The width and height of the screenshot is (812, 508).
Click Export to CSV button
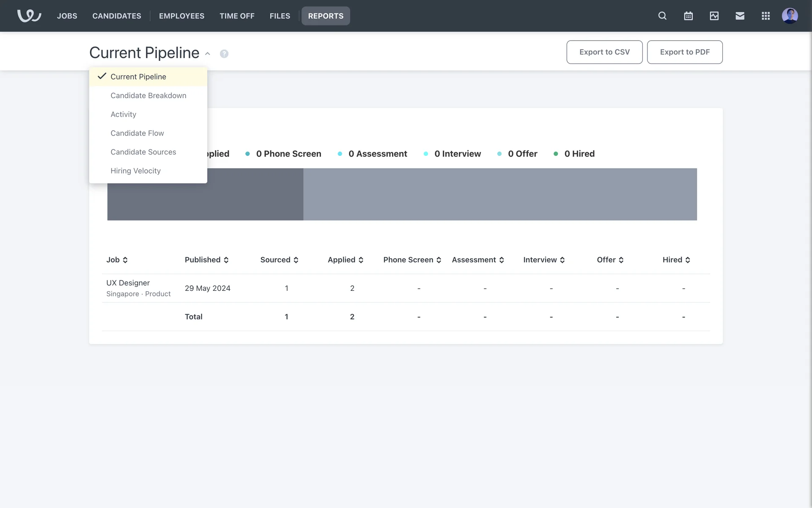[x=604, y=52]
